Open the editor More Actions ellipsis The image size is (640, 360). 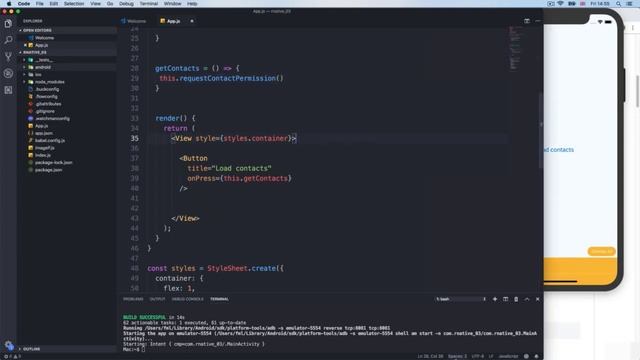[538, 21]
